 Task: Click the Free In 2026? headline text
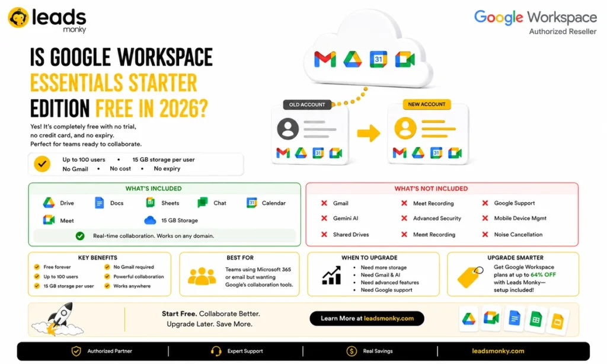point(151,108)
